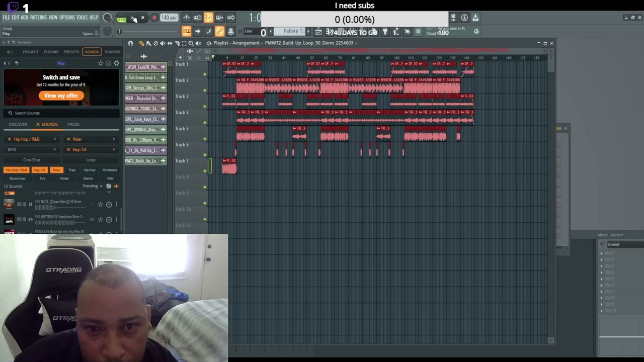Open more options for FLS HOTTRAK Transition Riser
Image resolution: width=644 pixels, height=362 pixels.
116,219
